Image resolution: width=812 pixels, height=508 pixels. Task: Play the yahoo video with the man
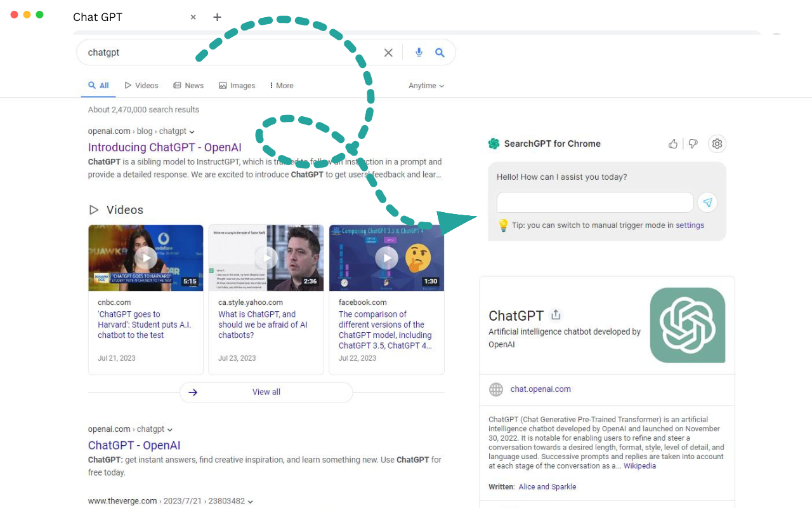coord(266,258)
